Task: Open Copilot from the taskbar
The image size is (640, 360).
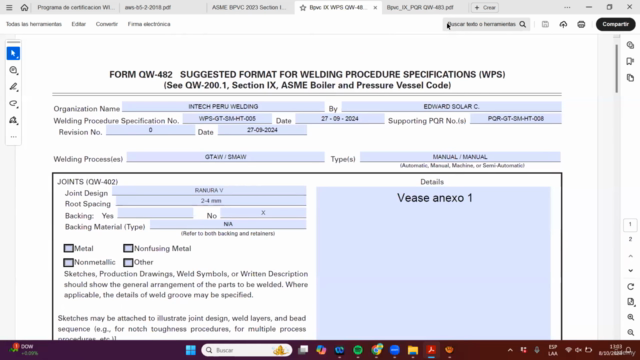Action: tap(321, 350)
